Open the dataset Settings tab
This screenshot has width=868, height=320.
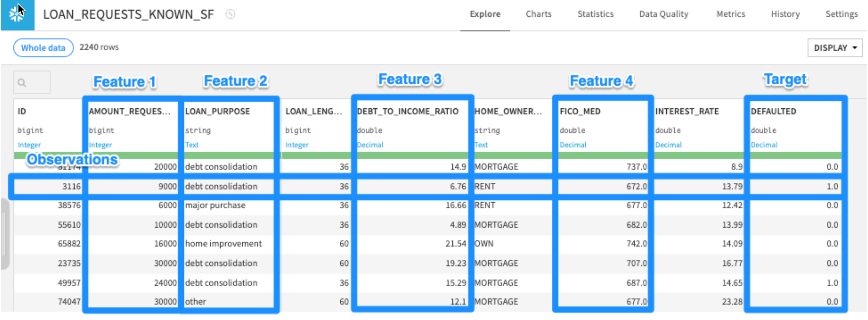(x=841, y=14)
